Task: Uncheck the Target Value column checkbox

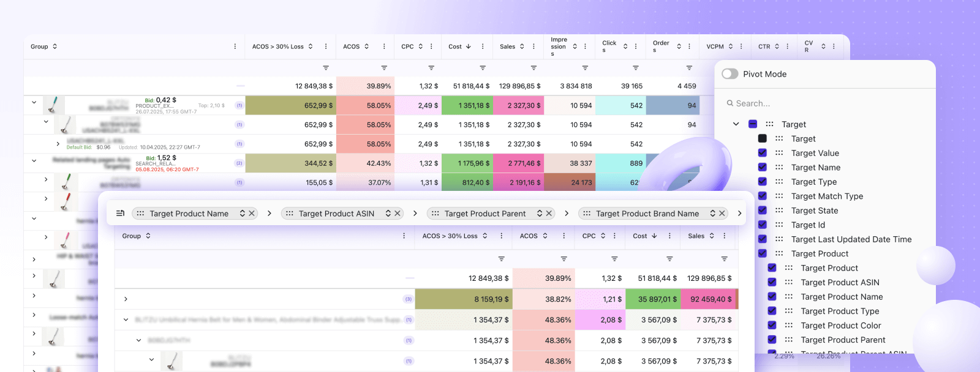Action: [x=763, y=153]
